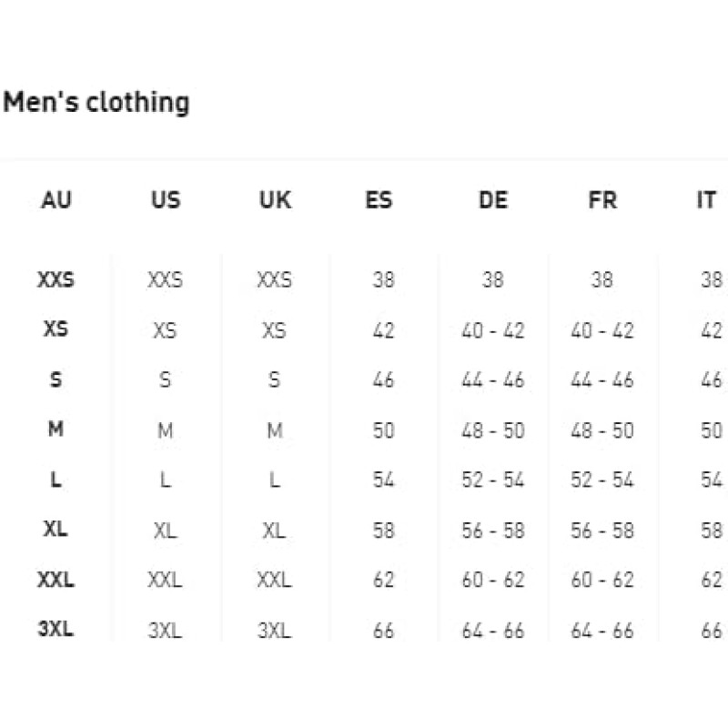The height and width of the screenshot is (728, 728).
Task: Select "64 - 66" in the FR column
Action: pyautogui.click(x=602, y=630)
